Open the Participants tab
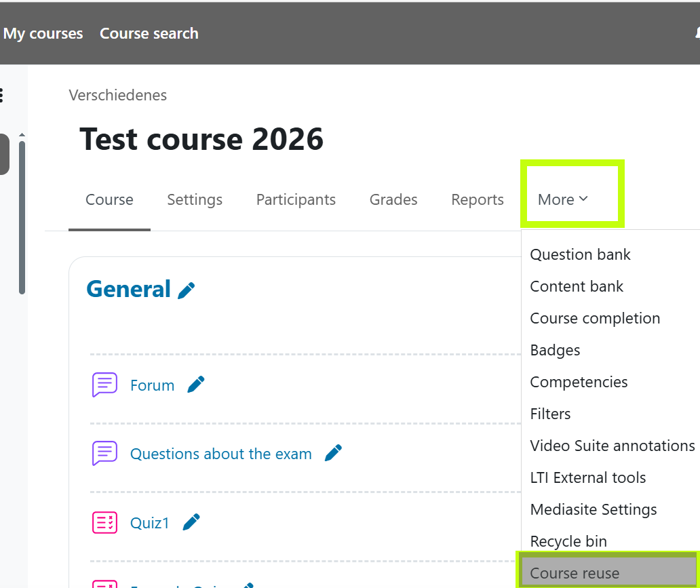The height and width of the screenshot is (588, 700). click(x=296, y=199)
